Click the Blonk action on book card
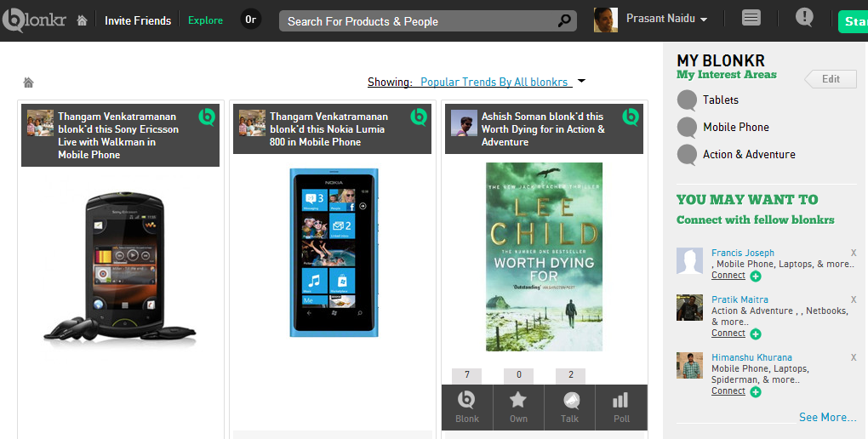The width and height of the screenshot is (868, 439). (467, 407)
